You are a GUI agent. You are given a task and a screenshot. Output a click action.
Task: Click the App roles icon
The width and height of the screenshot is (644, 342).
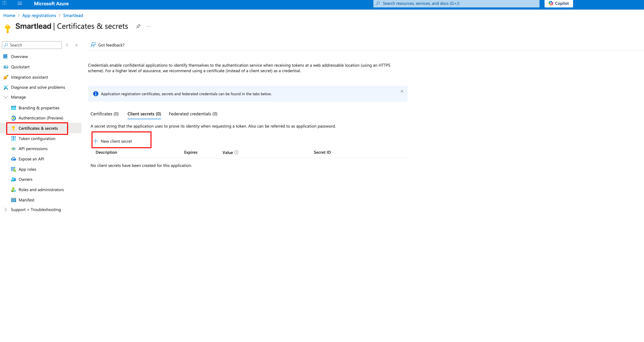[x=13, y=169]
